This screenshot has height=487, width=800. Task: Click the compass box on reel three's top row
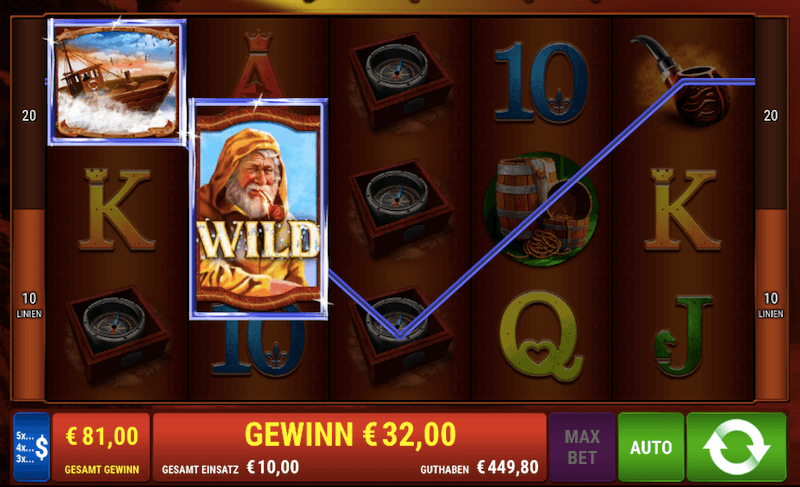pyautogui.click(x=401, y=80)
